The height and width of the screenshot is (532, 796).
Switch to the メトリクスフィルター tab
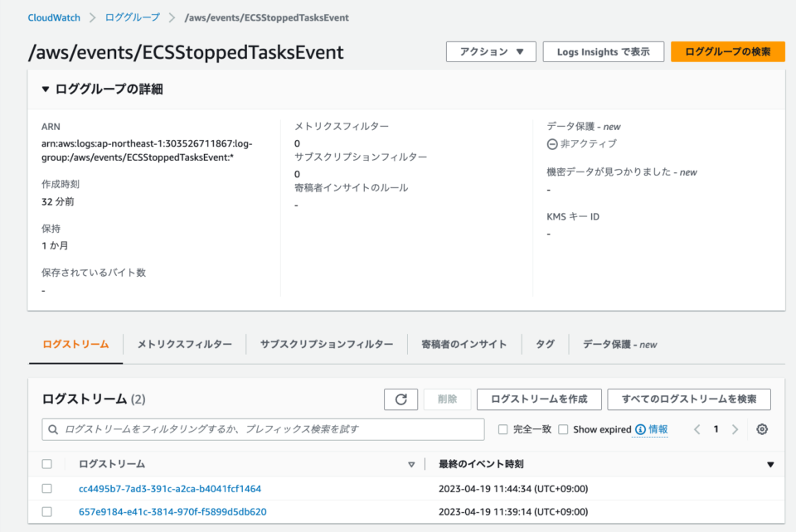(184, 344)
